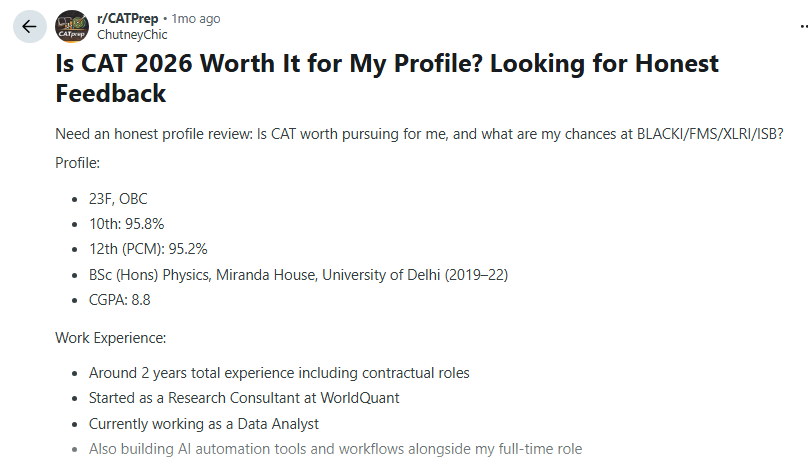Select the '23F, OBC' bullet item
The width and height of the screenshot is (808, 472).
118,199
